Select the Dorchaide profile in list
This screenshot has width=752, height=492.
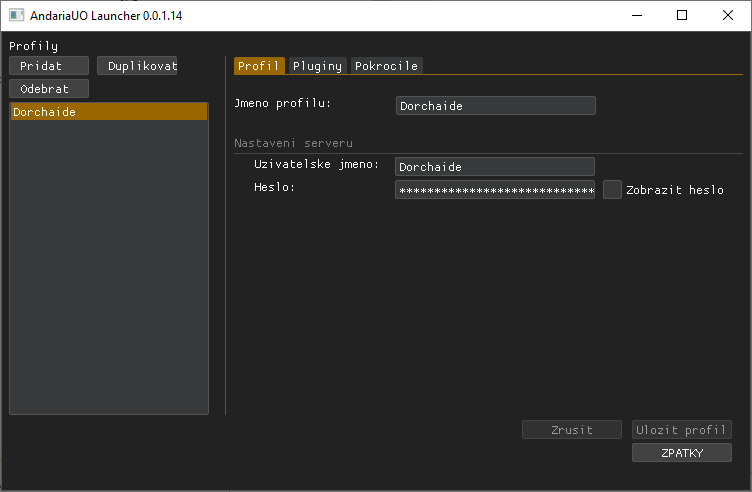pyautogui.click(x=108, y=112)
